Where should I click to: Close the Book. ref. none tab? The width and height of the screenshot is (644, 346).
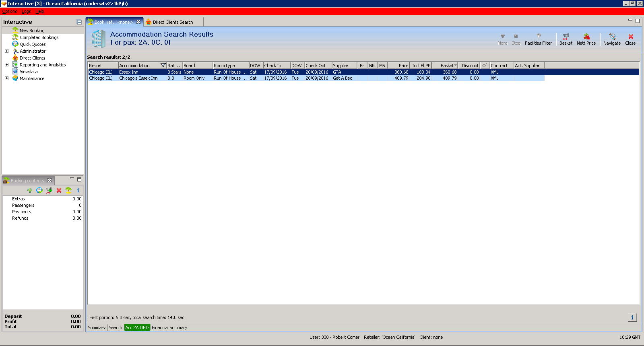pyautogui.click(x=138, y=22)
